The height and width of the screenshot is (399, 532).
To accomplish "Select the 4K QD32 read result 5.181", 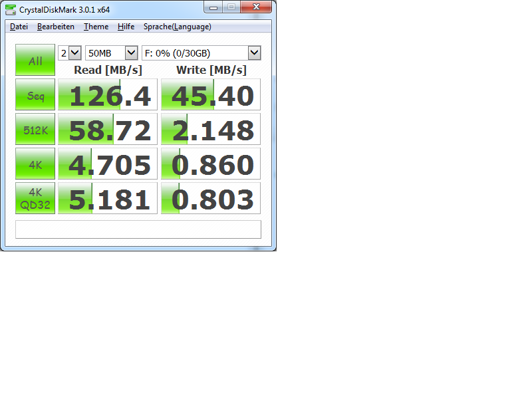I will 108,198.
